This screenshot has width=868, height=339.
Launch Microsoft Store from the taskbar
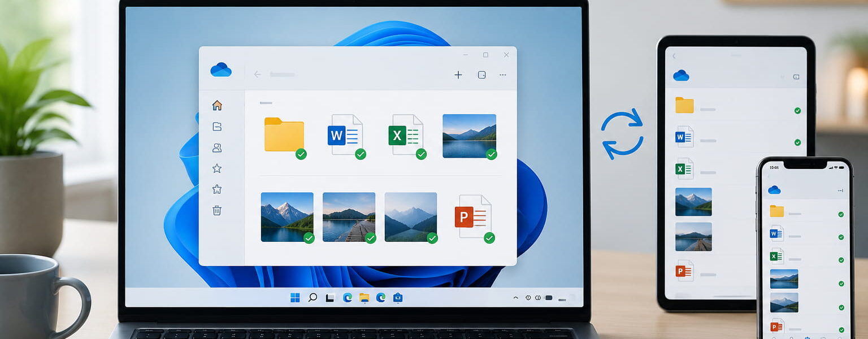point(398,297)
